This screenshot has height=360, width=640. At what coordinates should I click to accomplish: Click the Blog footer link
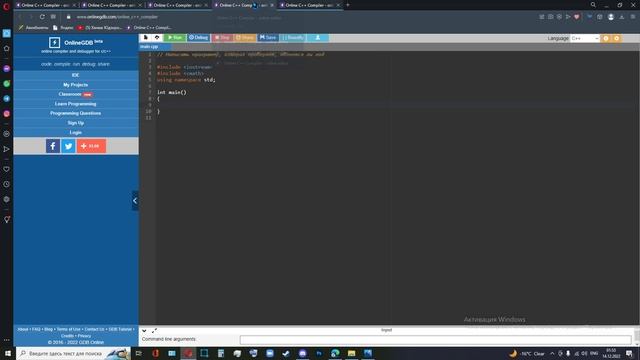coord(49,329)
